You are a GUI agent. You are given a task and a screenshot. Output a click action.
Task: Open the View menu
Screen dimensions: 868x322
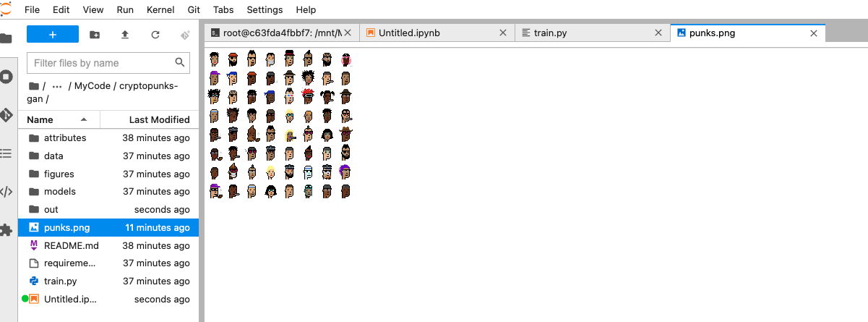click(93, 10)
